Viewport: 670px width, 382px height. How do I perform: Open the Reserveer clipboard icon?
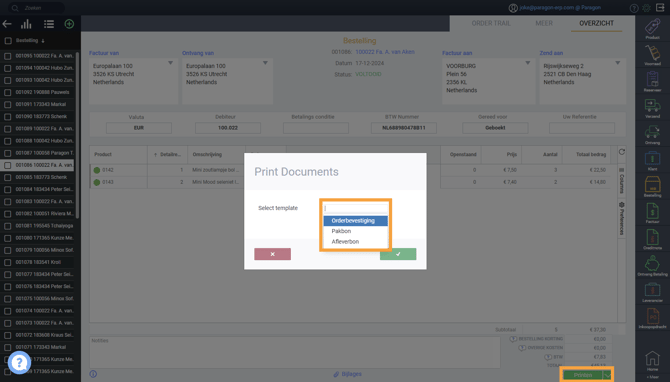pyautogui.click(x=652, y=79)
